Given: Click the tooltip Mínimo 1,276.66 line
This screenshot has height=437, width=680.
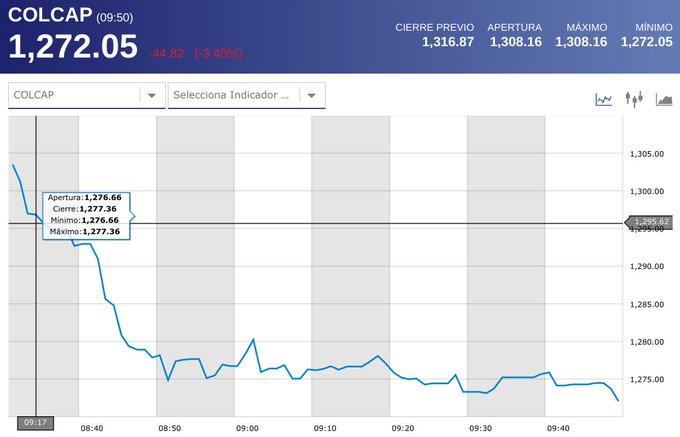Looking at the screenshot, I should (85, 220).
